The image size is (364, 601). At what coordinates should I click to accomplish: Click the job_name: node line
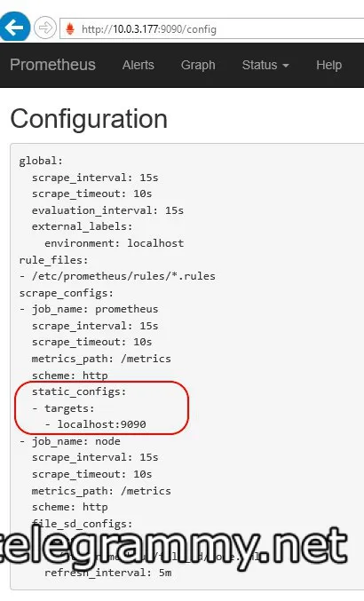tap(70, 441)
